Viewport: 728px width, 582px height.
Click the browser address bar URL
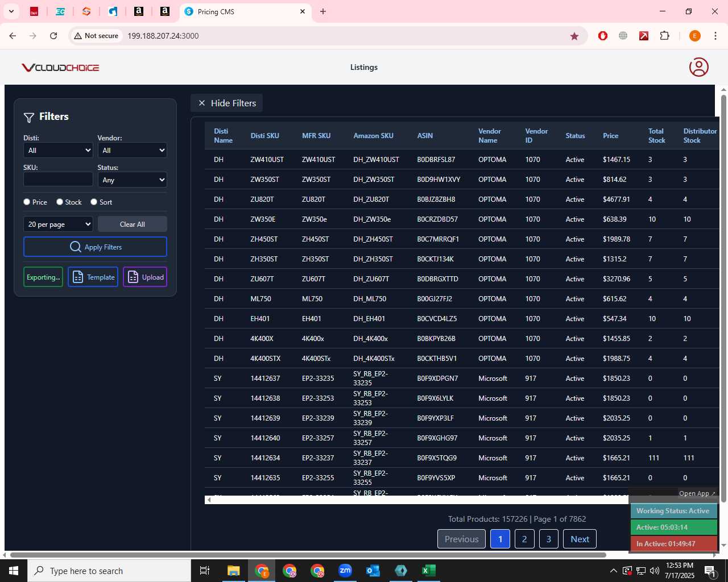pyautogui.click(x=163, y=36)
